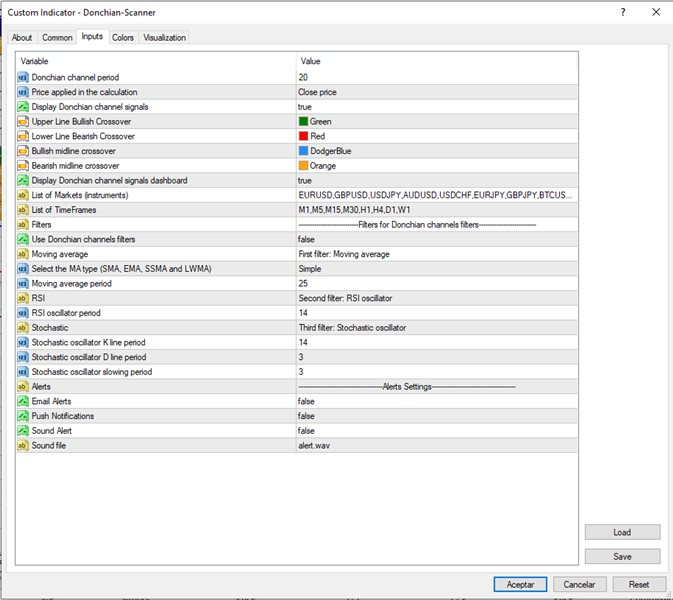Screen dimensions: 673x600
Task: Click the string icon beside List of Markets
Action: 23,195
